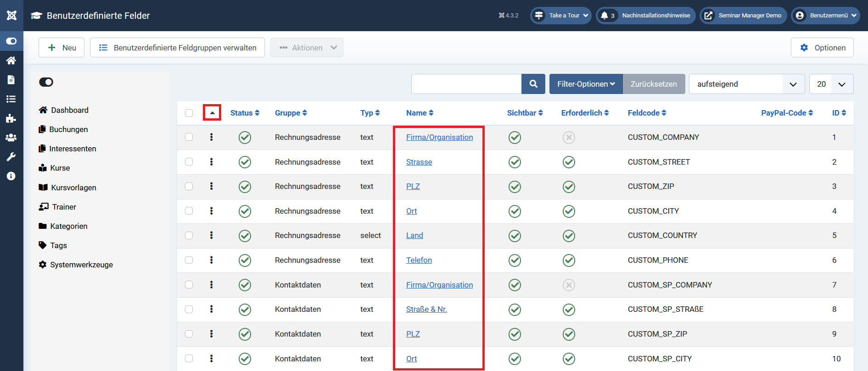Click into the search text field
Image resolution: width=868 pixels, height=371 pixels.
(466, 84)
